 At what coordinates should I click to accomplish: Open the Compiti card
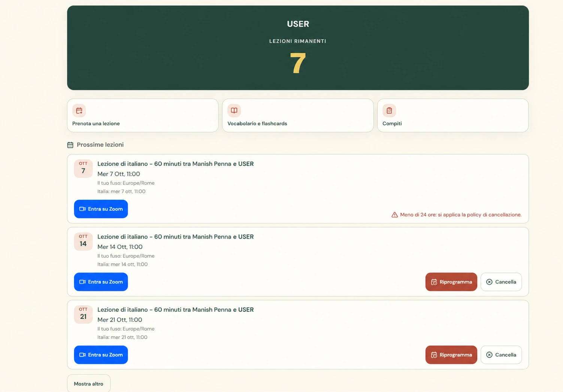pos(453,115)
